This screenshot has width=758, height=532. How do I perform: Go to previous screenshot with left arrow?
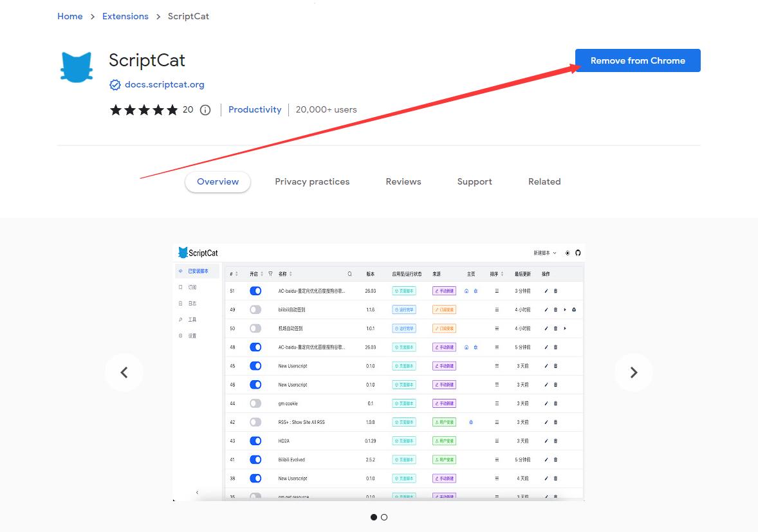coord(124,372)
